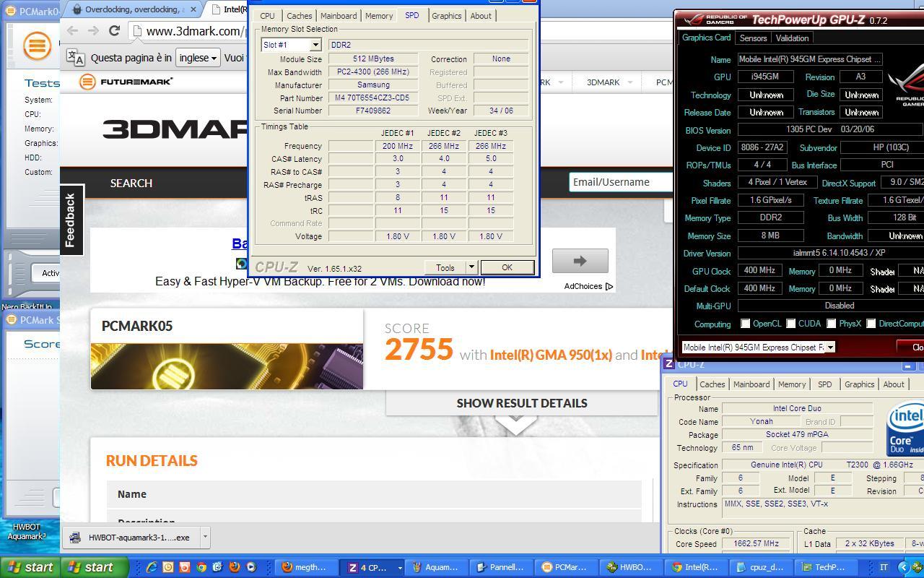Click the Score 2755 value
The width and height of the screenshot is (924, 578).
tap(419, 350)
